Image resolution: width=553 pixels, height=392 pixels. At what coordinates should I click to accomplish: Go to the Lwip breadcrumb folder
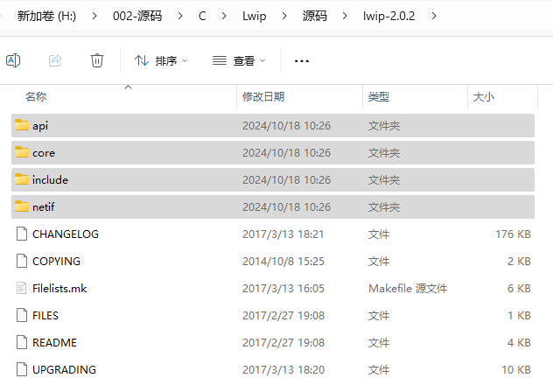255,16
